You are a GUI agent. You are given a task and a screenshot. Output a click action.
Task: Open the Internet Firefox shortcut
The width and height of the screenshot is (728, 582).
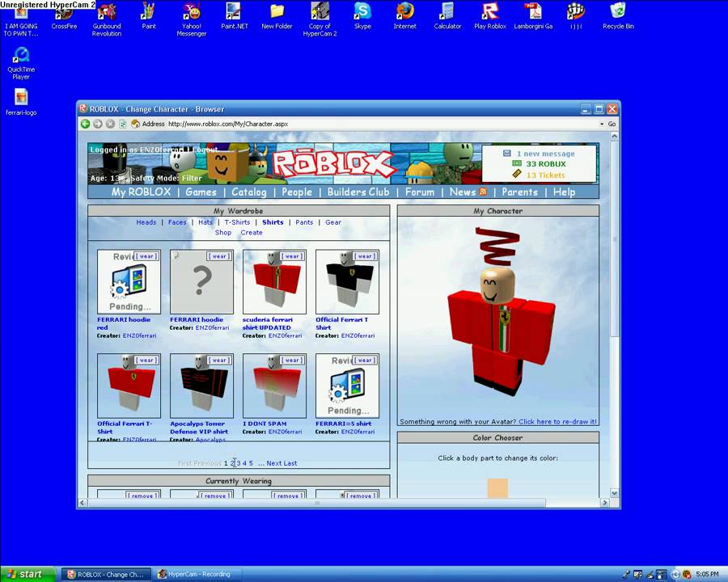coord(405,15)
